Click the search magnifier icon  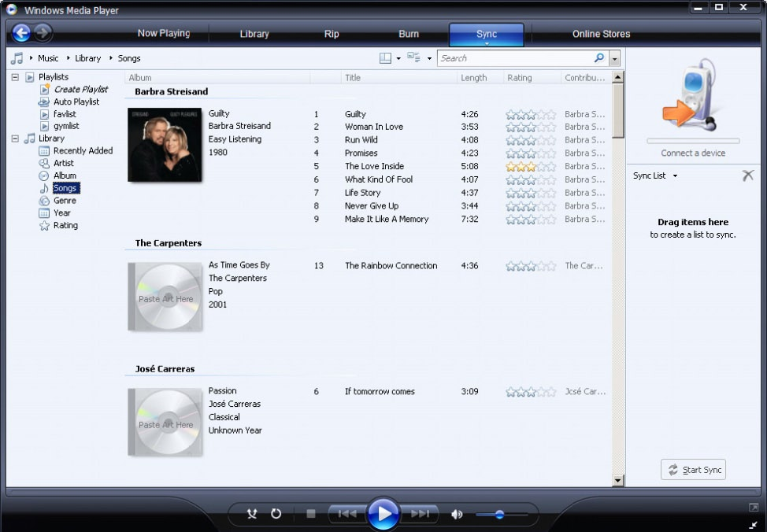(598, 57)
